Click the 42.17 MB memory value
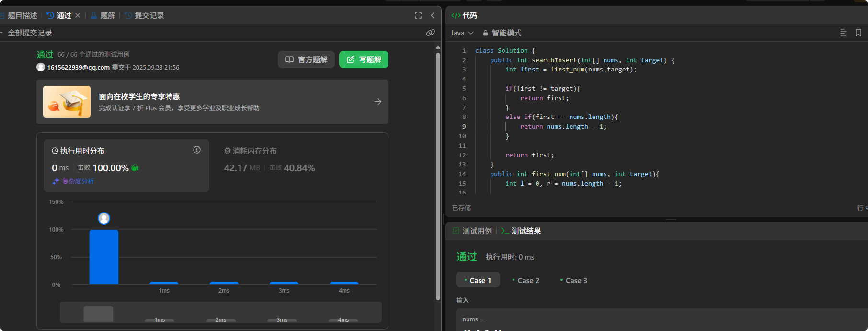This screenshot has width=868, height=331. pyautogui.click(x=242, y=168)
